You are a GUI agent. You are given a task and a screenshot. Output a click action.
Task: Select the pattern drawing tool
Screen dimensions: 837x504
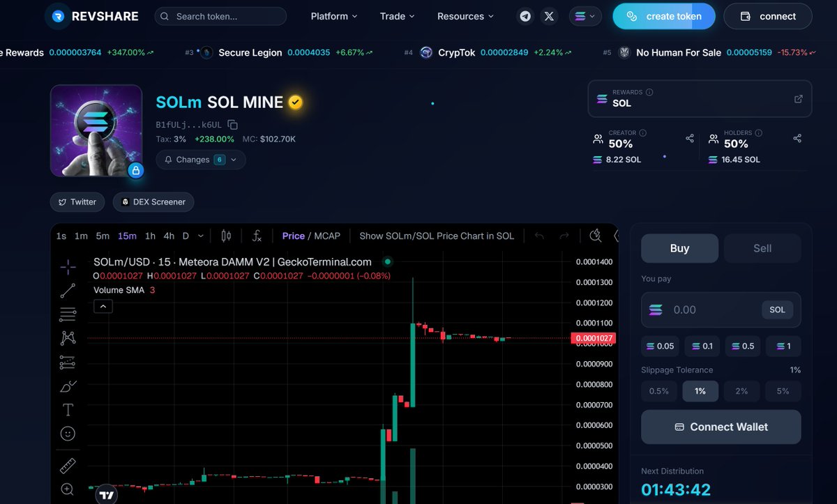(x=68, y=338)
